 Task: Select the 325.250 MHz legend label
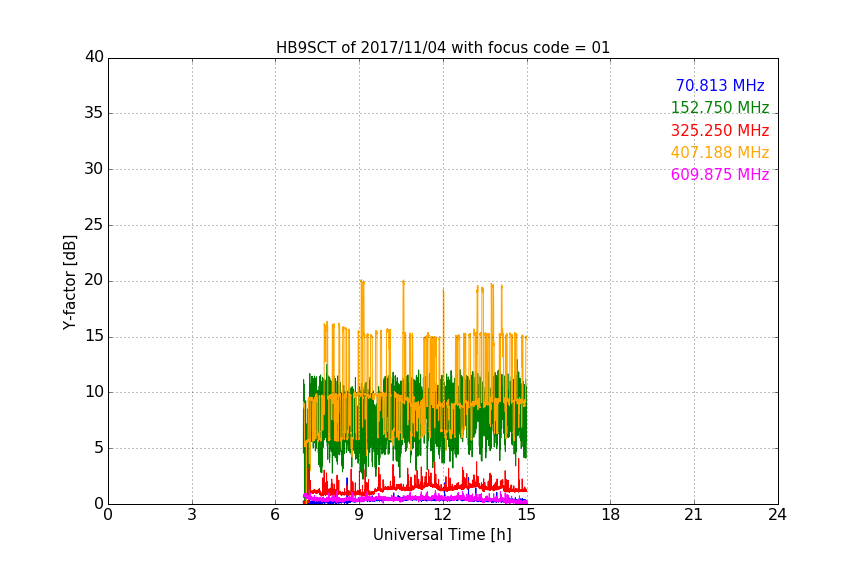coord(720,130)
